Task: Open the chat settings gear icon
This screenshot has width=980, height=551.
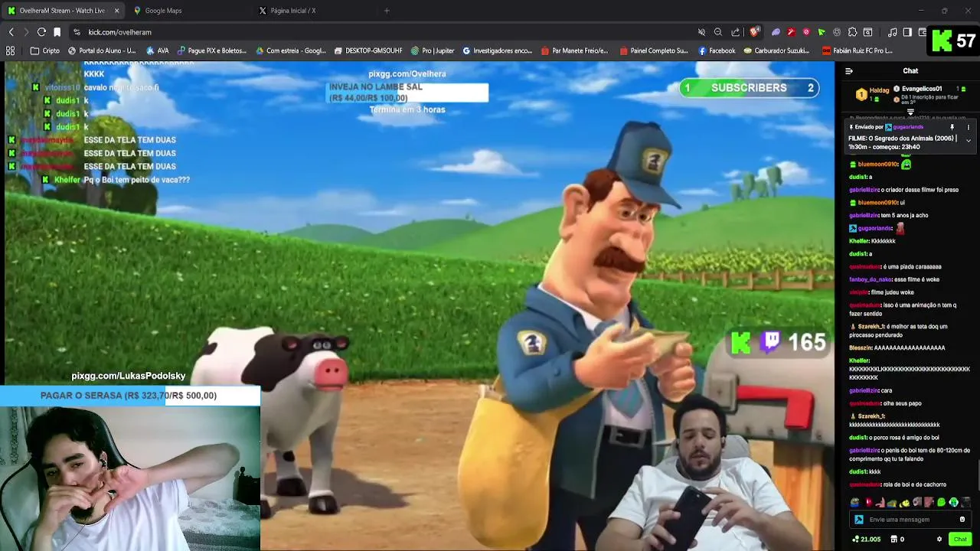Action: pos(939,540)
